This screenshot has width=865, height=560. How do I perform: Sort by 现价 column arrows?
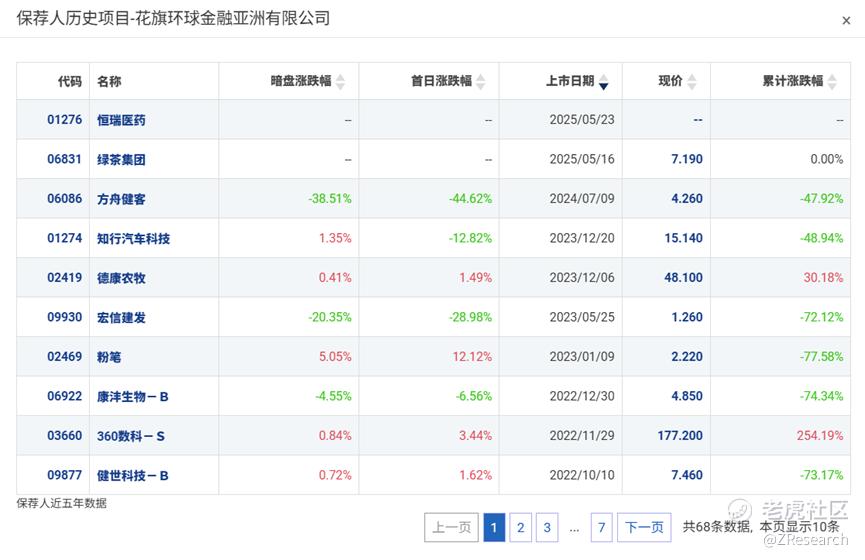[x=692, y=82]
